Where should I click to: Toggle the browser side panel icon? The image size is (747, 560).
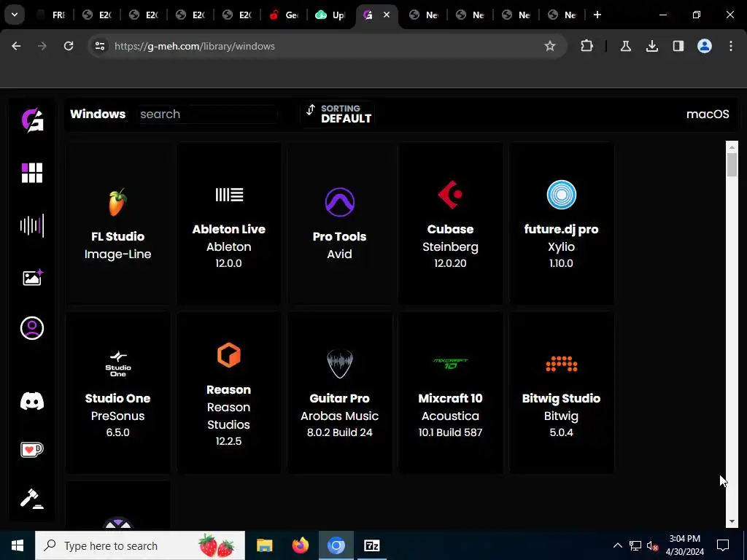pos(678,46)
